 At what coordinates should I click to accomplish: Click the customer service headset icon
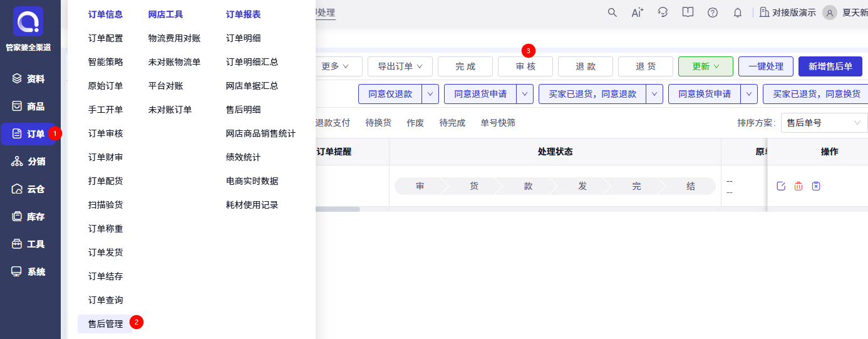[x=663, y=13]
